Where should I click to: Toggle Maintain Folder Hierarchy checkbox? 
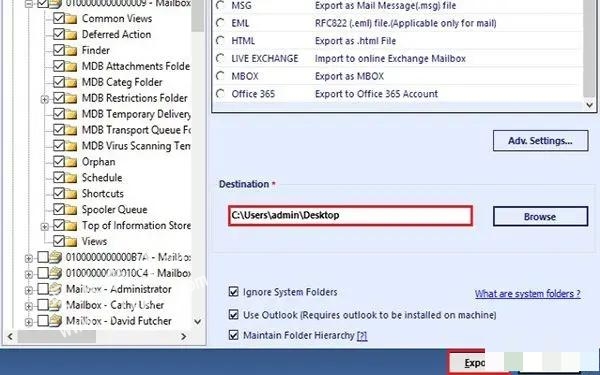pyautogui.click(x=233, y=335)
